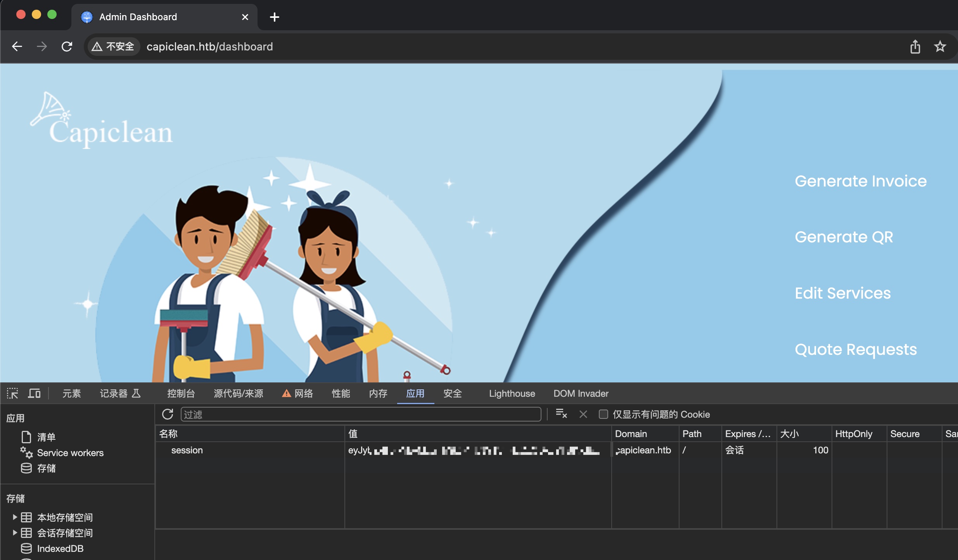Select the session cookie row
The width and height of the screenshot is (958, 560).
(x=187, y=450)
